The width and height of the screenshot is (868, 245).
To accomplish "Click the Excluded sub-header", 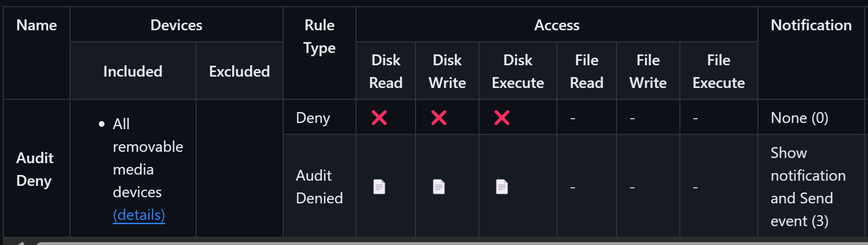I will (239, 71).
